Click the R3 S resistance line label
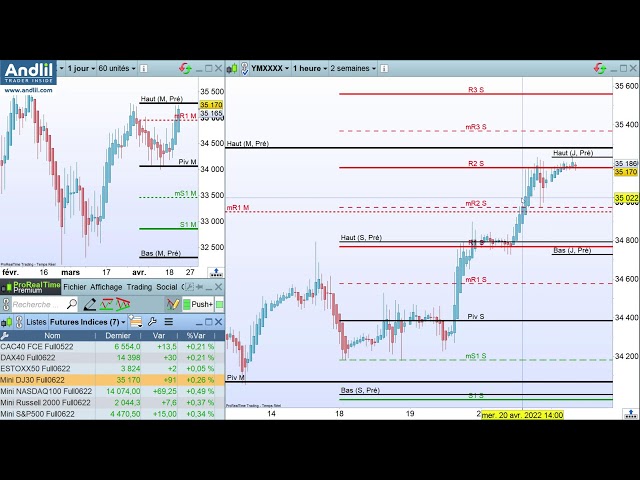640x480 pixels. (476, 89)
